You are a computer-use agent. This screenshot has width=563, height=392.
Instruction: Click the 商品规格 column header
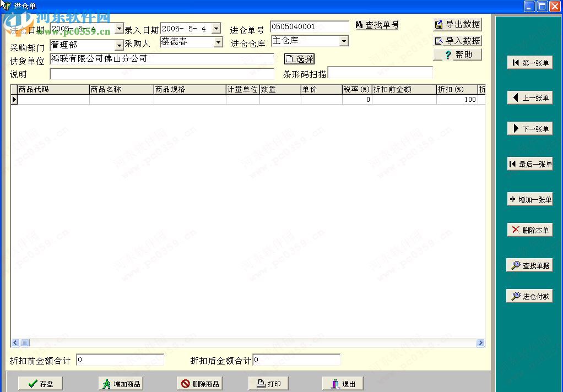[x=190, y=89]
